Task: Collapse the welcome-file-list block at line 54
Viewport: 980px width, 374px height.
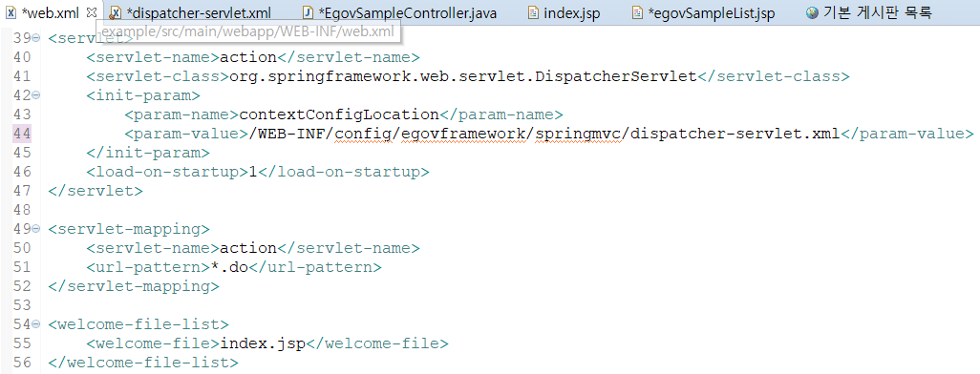Action: click(35, 324)
